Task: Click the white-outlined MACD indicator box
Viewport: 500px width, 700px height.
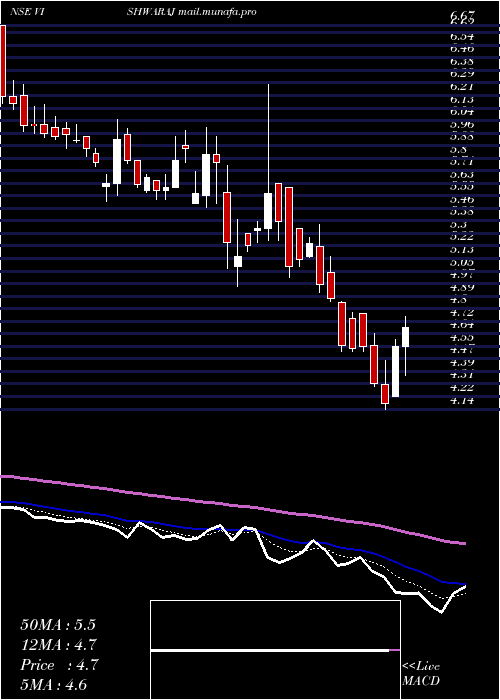Action: pyautogui.click(x=275, y=650)
